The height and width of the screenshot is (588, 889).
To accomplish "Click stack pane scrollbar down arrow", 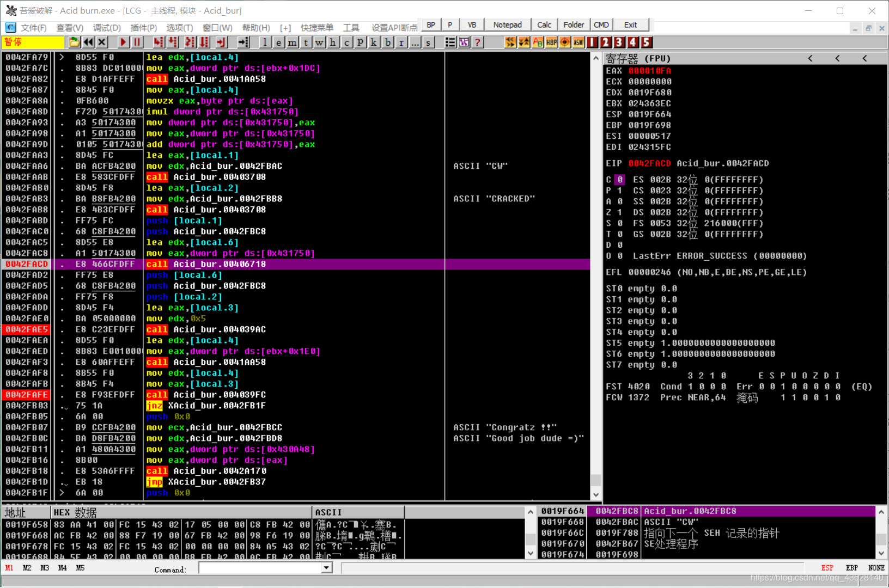I will 881,553.
